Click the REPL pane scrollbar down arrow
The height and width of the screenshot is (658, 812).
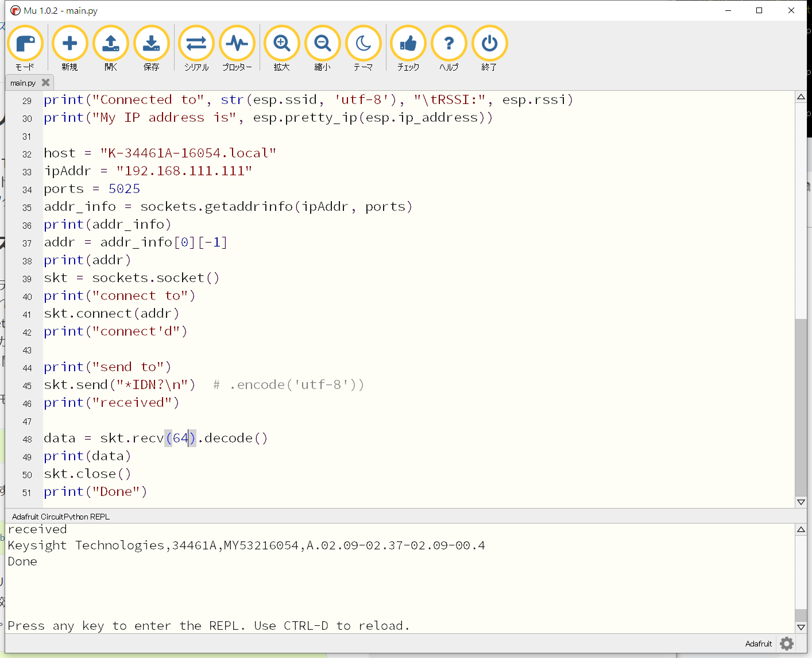click(x=801, y=628)
